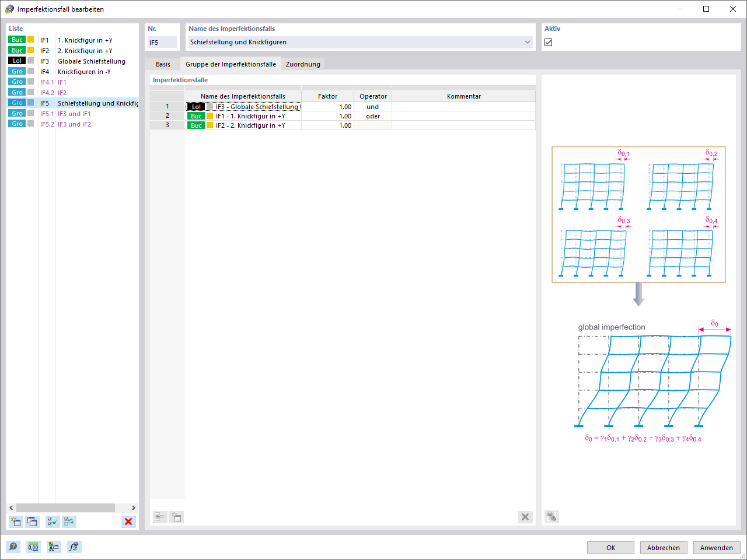Image resolution: width=747 pixels, height=560 pixels.
Task: Click the Anwenden button
Action: (x=717, y=548)
